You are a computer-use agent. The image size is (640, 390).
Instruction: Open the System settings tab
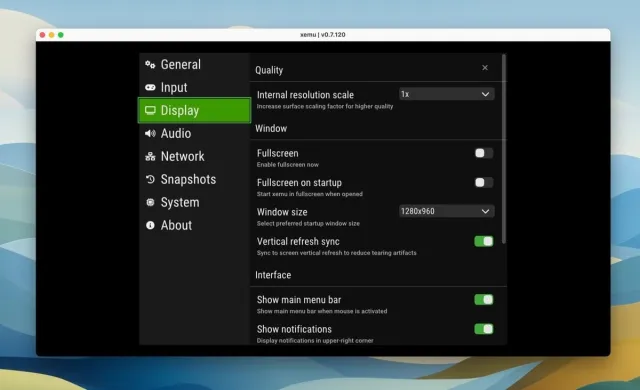pos(194,202)
